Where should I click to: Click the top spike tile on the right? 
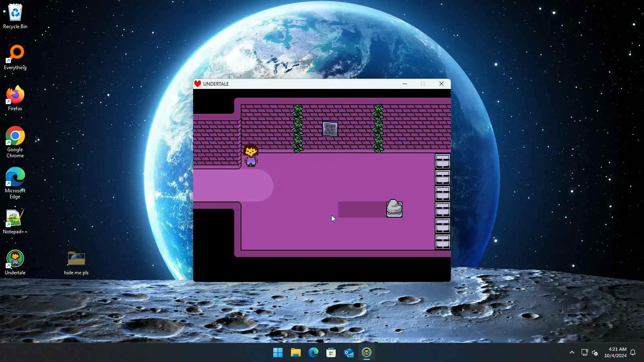442,161
